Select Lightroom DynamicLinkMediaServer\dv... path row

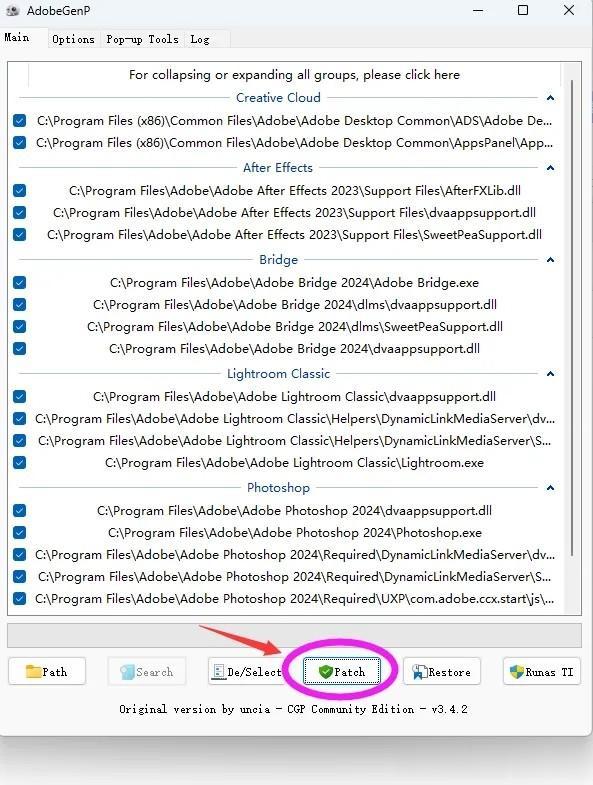pos(294,419)
